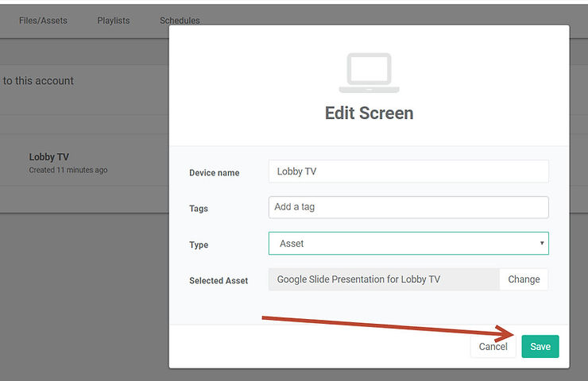Switch to the Playlists tab
Viewport: 588px width, 381px height.
114,21
